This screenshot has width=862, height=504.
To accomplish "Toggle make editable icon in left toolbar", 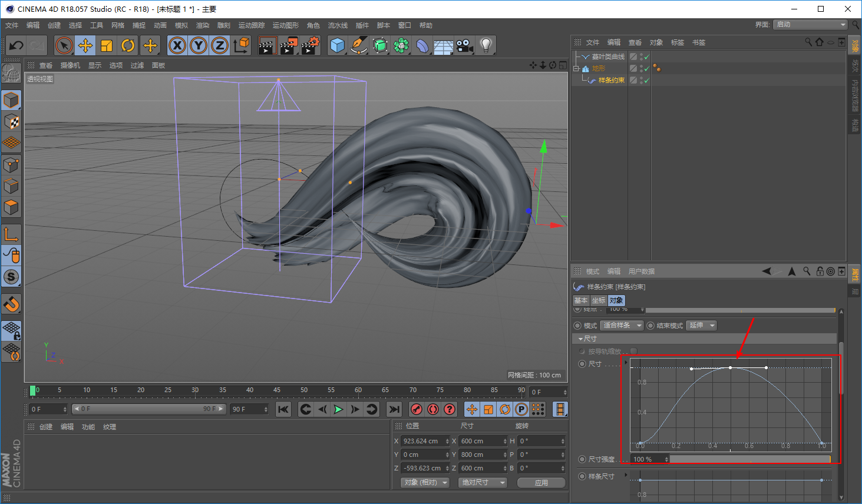I will (x=11, y=73).
